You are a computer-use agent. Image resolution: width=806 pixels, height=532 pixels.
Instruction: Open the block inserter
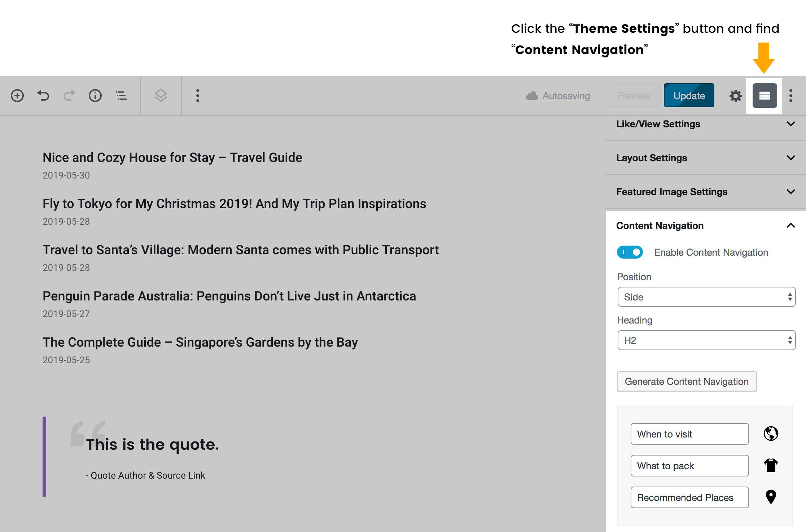pos(17,96)
